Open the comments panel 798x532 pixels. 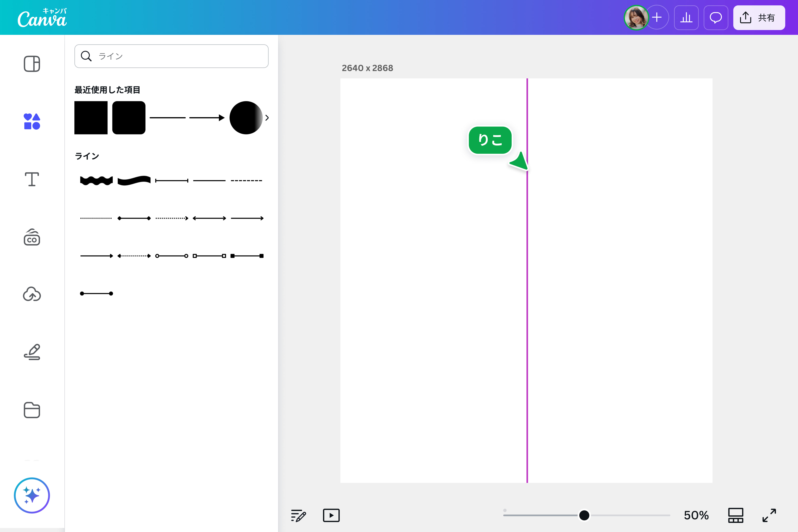tap(716, 17)
